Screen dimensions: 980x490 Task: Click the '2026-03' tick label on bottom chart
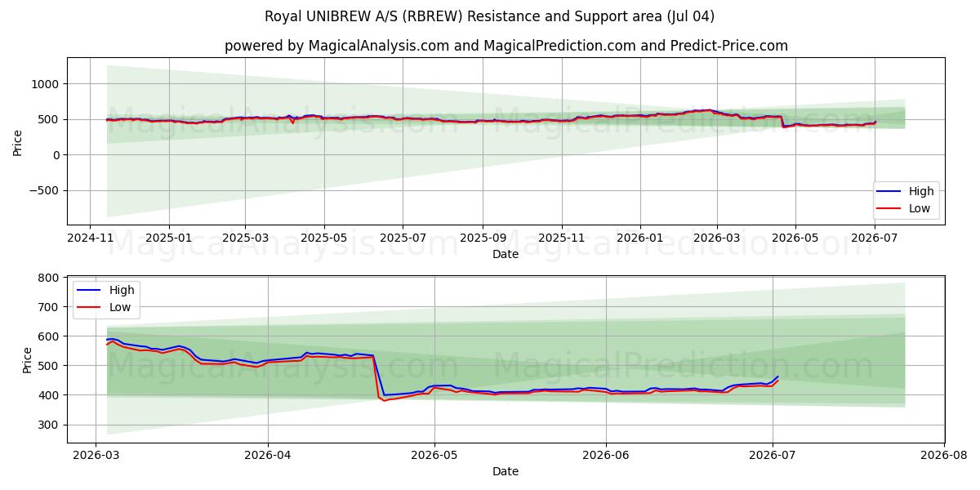(x=96, y=456)
